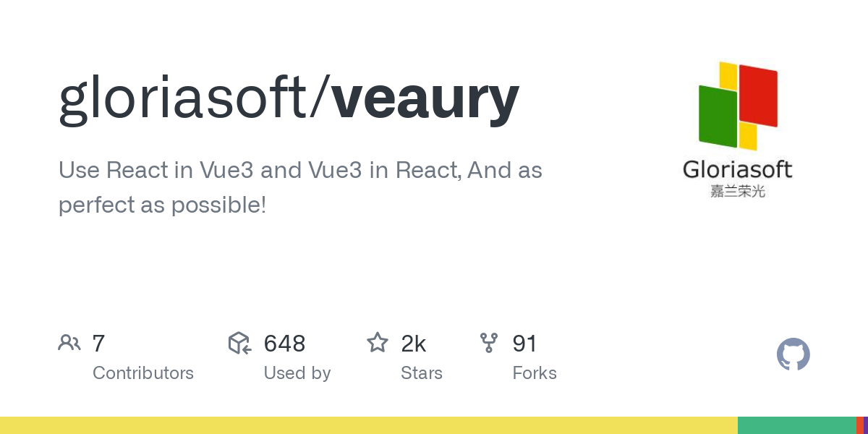The height and width of the screenshot is (434, 868).
Task: Click the 2k stars count
Action: [414, 344]
